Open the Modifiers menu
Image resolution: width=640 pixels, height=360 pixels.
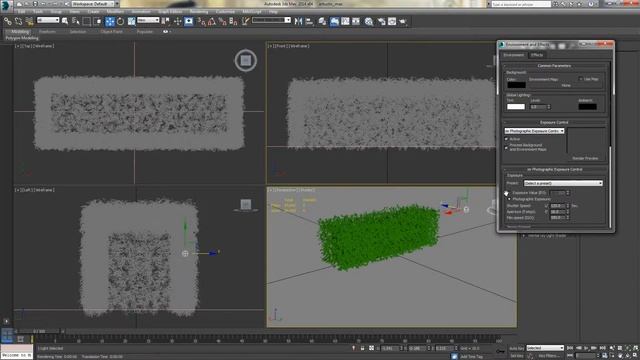[x=115, y=12]
